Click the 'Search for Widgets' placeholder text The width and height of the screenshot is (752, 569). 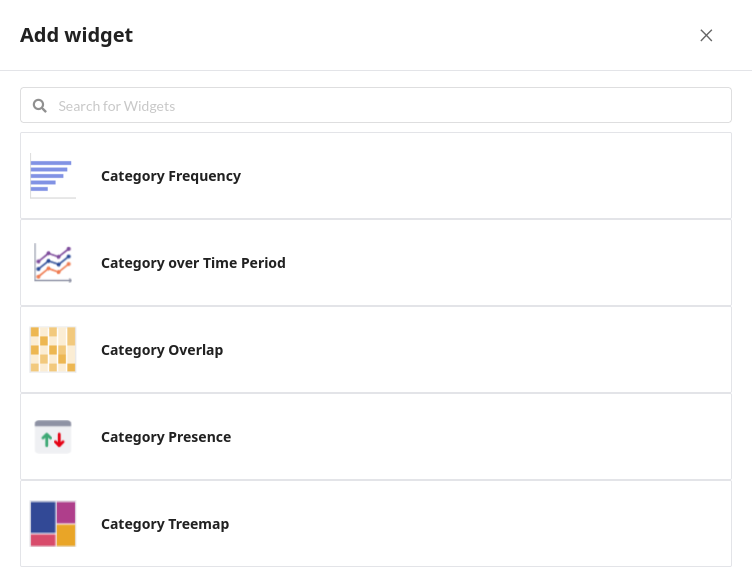(117, 106)
